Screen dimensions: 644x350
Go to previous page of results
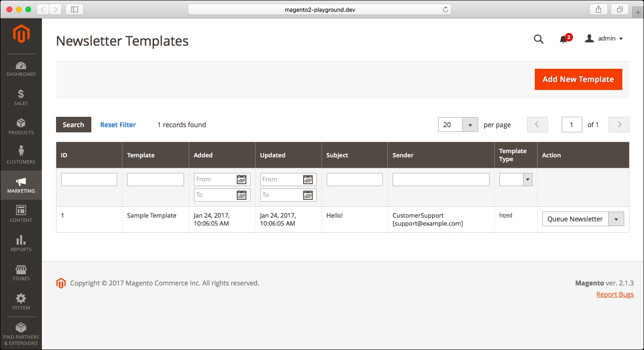point(538,125)
